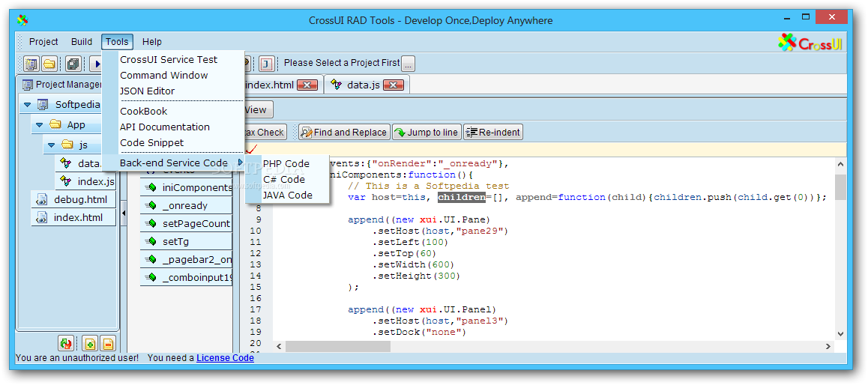
Task: Click the remove-file minus icon below tree
Action: 107,344
